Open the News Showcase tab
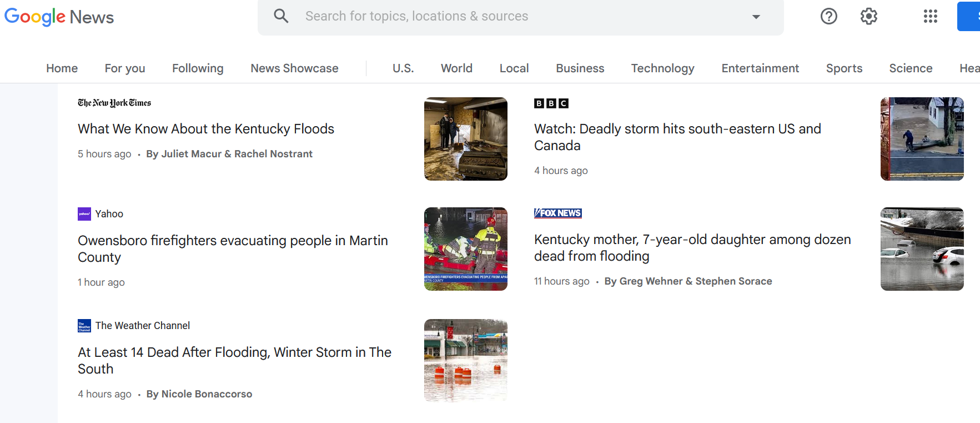Image resolution: width=980 pixels, height=423 pixels. click(294, 68)
